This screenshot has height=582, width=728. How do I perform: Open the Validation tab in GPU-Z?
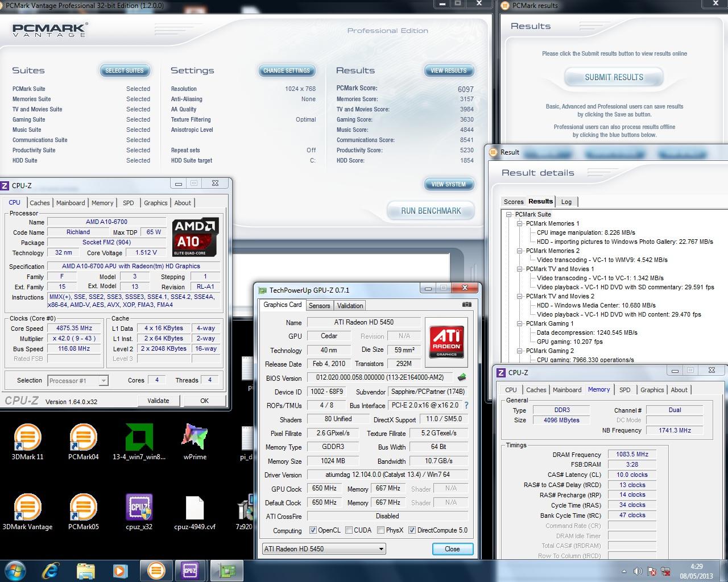tap(350, 305)
